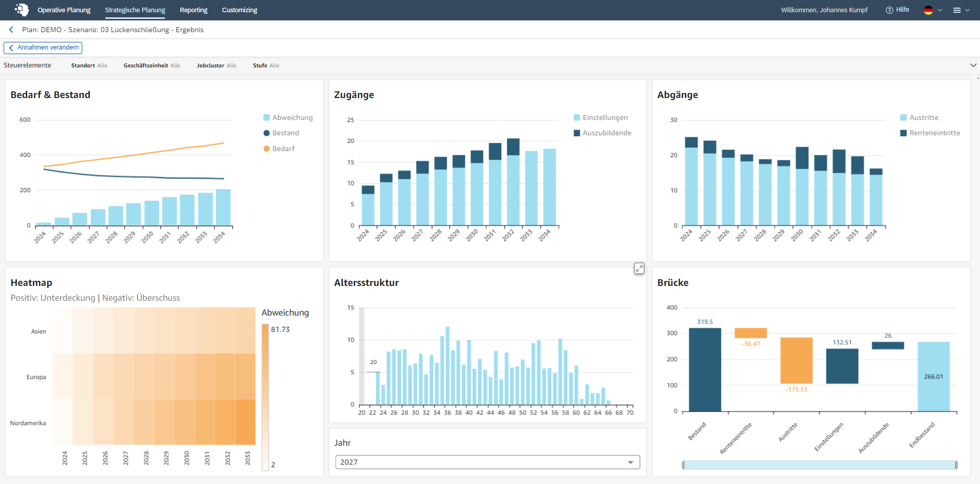Open the hamburger menu icon
This screenshot has width=980, height=484.
pos(957,10)
